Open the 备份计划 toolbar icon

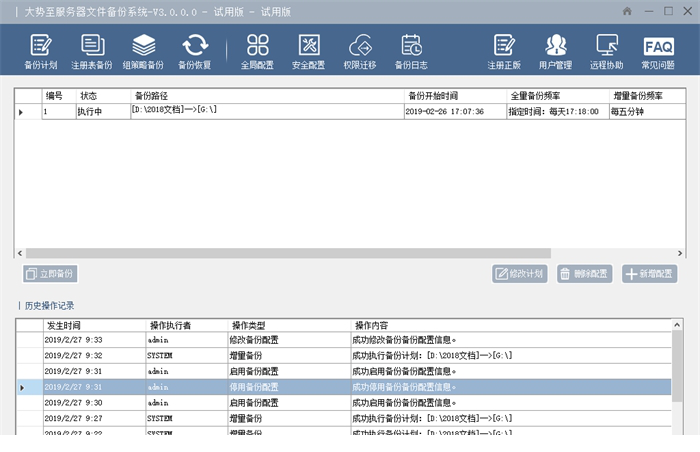(41, 51)
